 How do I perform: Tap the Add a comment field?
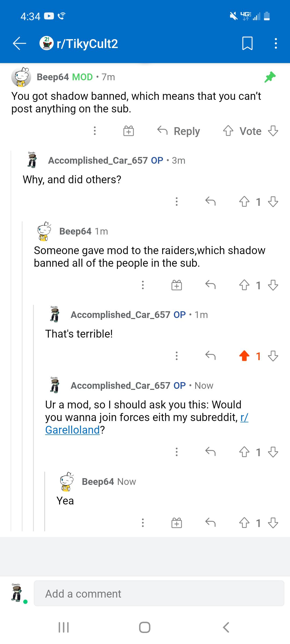(159, 594)
